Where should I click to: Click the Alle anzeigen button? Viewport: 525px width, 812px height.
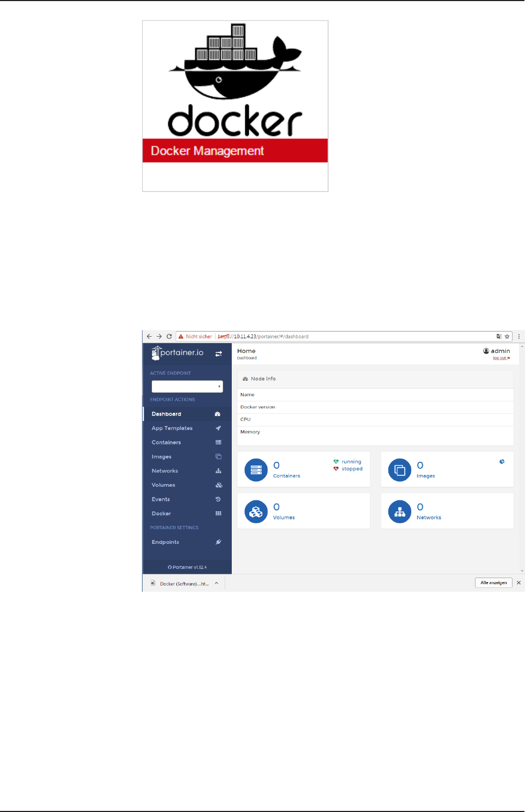tap(493, 582)
